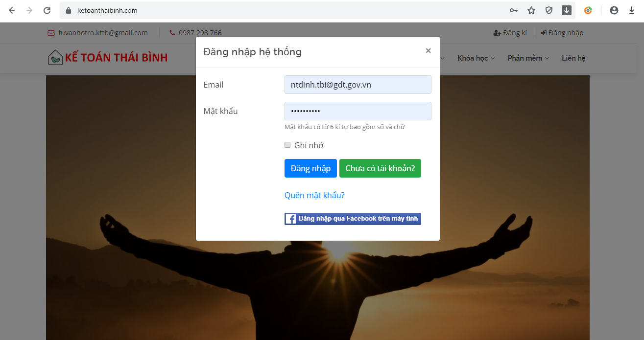This screenshot has width=644, height=340.
Task: Open the orange circular extension icon
Action: tap(588, 10)
